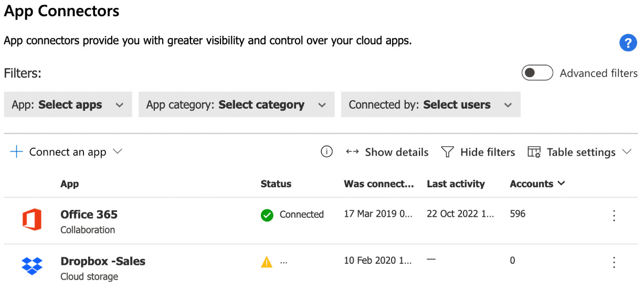
Task: Click the 10 Feb 2020 connection date
Action: coord(379,261)
